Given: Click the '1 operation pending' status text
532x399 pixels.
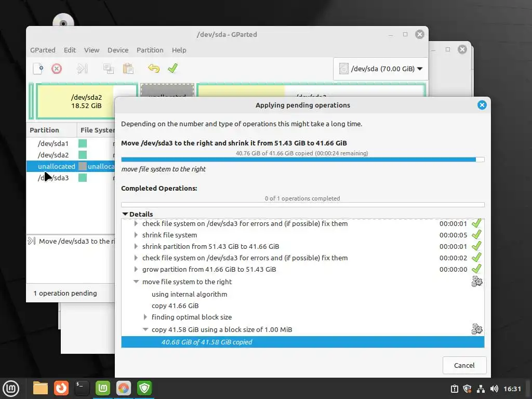Looking at the screenshot, I should pyautogui.click(x=65, y=293).
